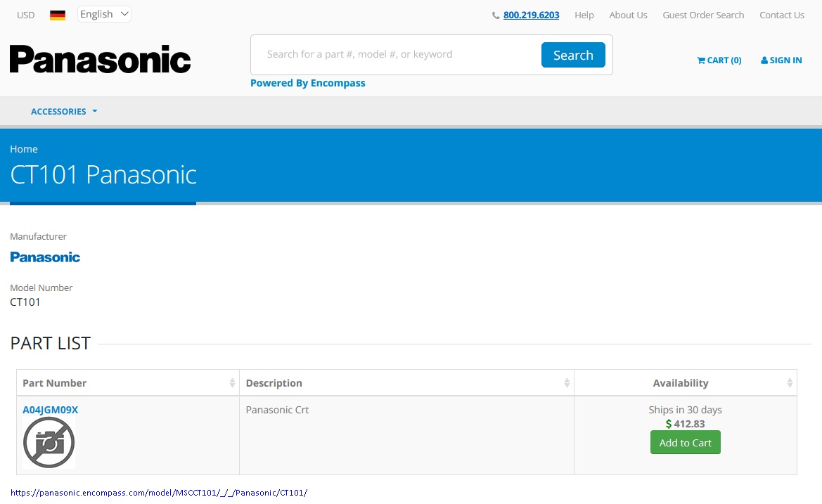Open the shopping cart

point(719,60)
